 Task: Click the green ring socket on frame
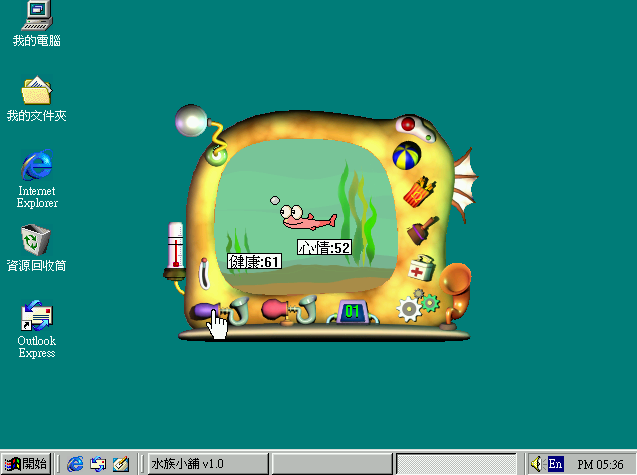[216, 156]
